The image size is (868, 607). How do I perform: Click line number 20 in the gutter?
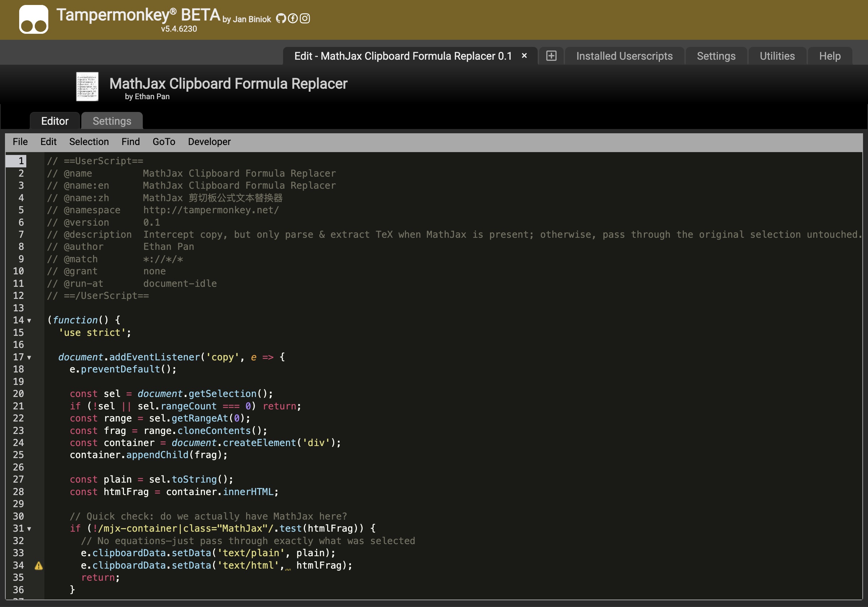[18, 394]
